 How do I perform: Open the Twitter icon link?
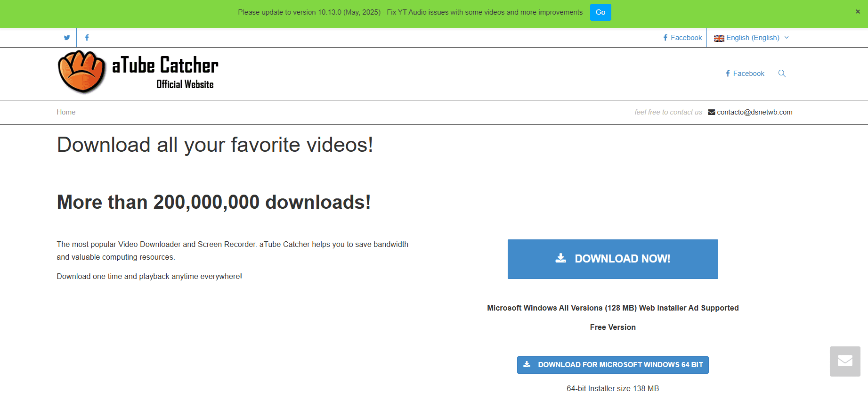pyautogui.click(x=67, y=38)
